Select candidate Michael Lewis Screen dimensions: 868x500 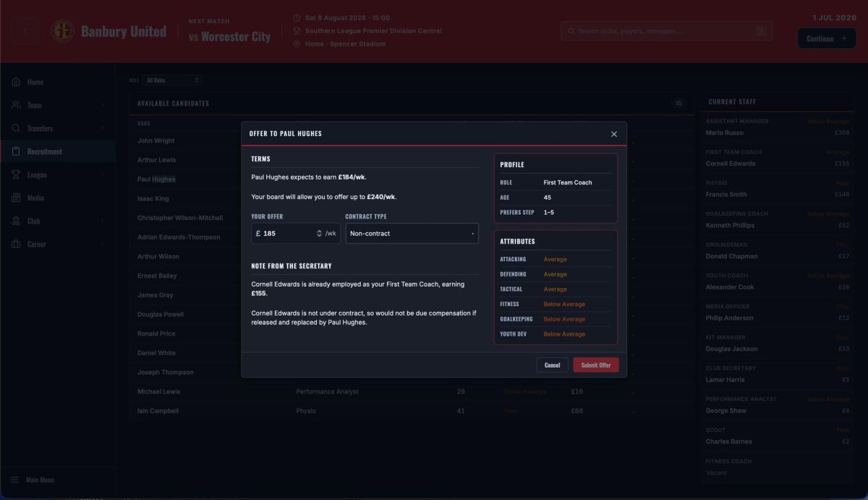coord(159,391)
